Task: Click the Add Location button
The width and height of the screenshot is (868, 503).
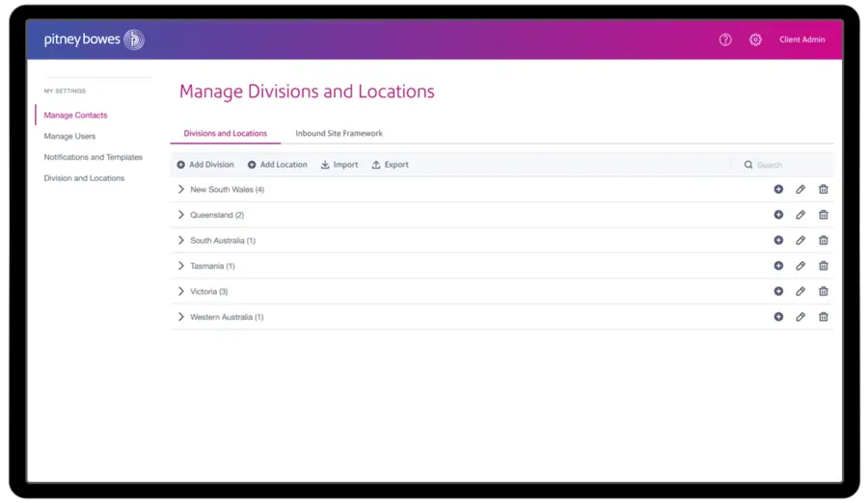Action: click(278, 165)
